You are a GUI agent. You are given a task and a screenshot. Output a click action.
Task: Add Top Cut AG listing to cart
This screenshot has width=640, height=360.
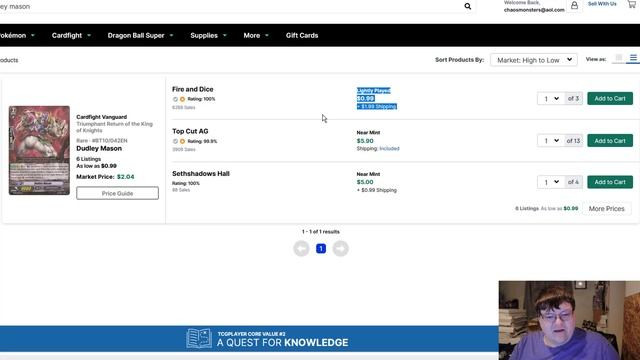[610, 140]
